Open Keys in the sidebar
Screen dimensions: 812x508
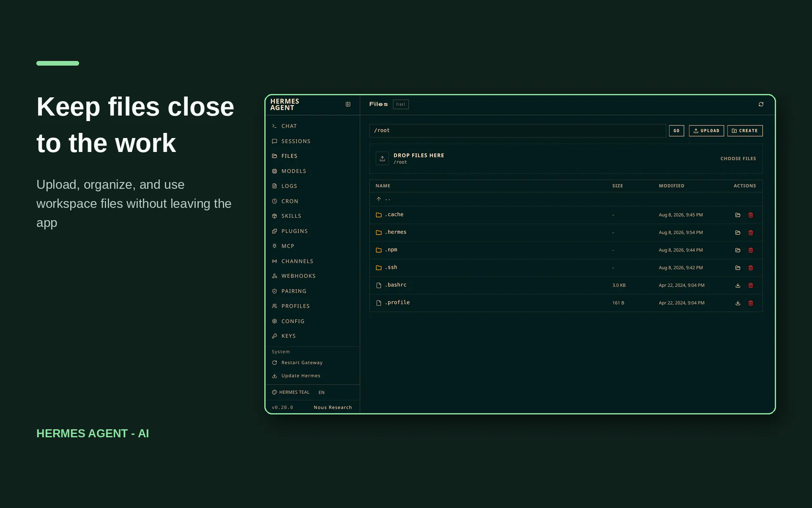(313, 336)
